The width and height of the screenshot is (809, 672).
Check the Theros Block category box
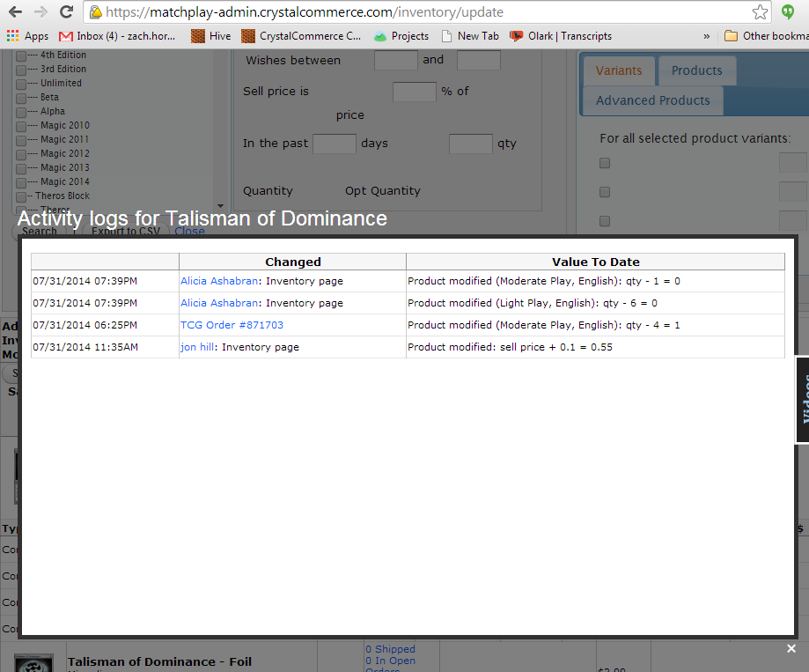point(21,196)
